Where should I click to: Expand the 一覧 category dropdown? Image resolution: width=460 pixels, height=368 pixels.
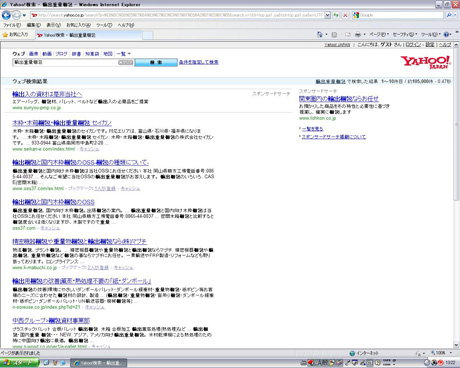[x=124, y=54]
